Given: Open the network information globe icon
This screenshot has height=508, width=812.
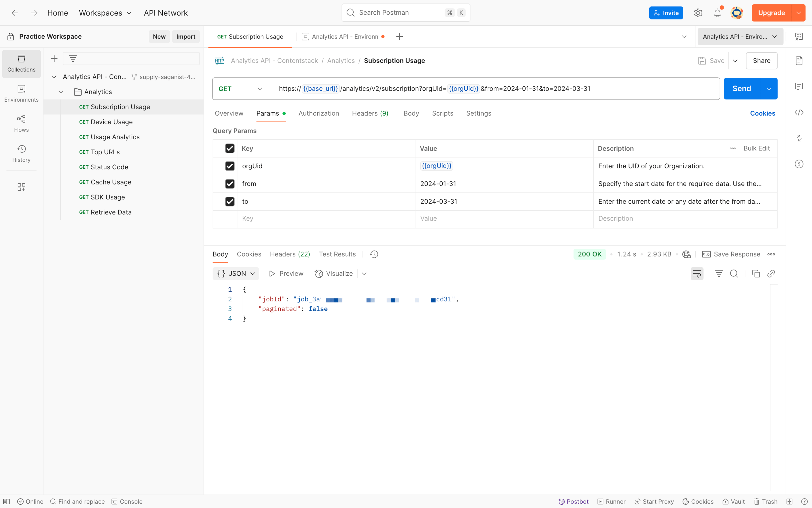Looking at the screenshot, I should point(686,254).
